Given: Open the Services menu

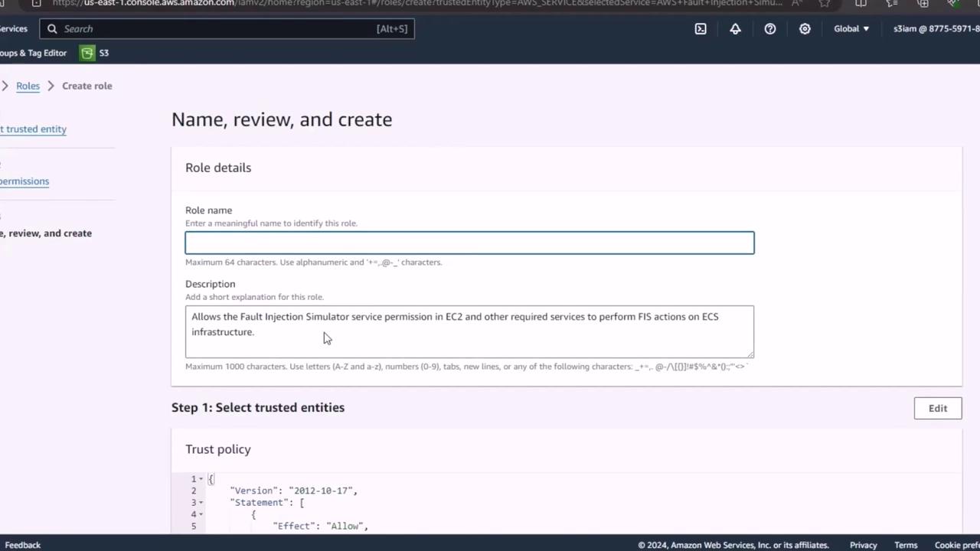Looking at the screenshot, I should (x=14, y=29).
